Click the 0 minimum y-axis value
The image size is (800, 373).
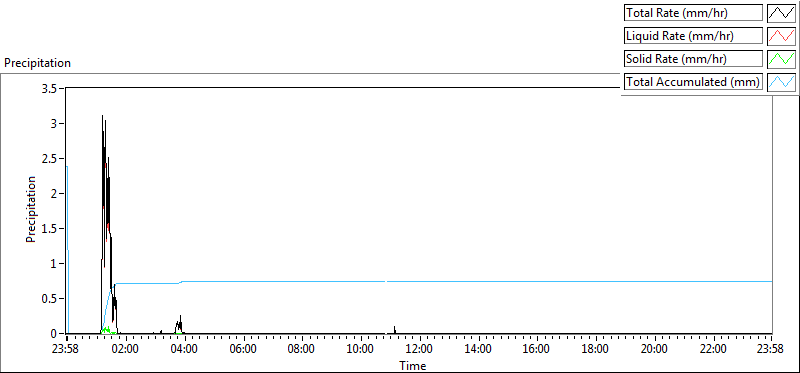tap(57, 334)
